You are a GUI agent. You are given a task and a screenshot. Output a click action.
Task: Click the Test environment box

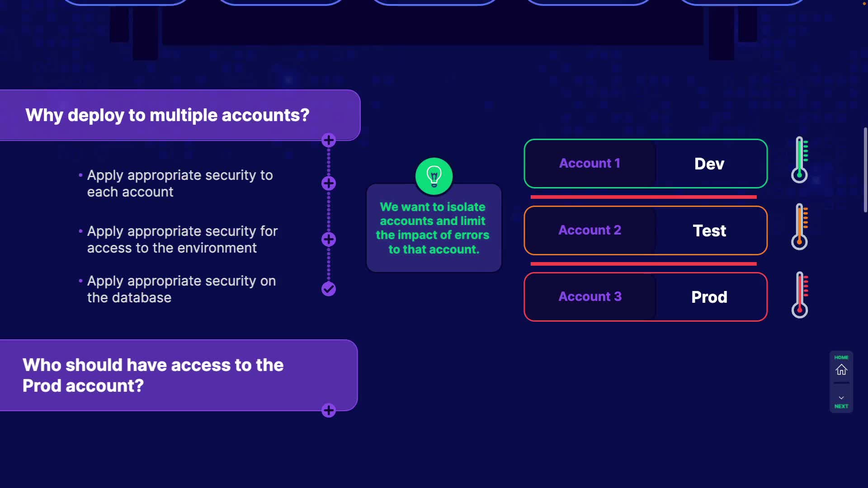pyautogui.click(x=709, y=230)
